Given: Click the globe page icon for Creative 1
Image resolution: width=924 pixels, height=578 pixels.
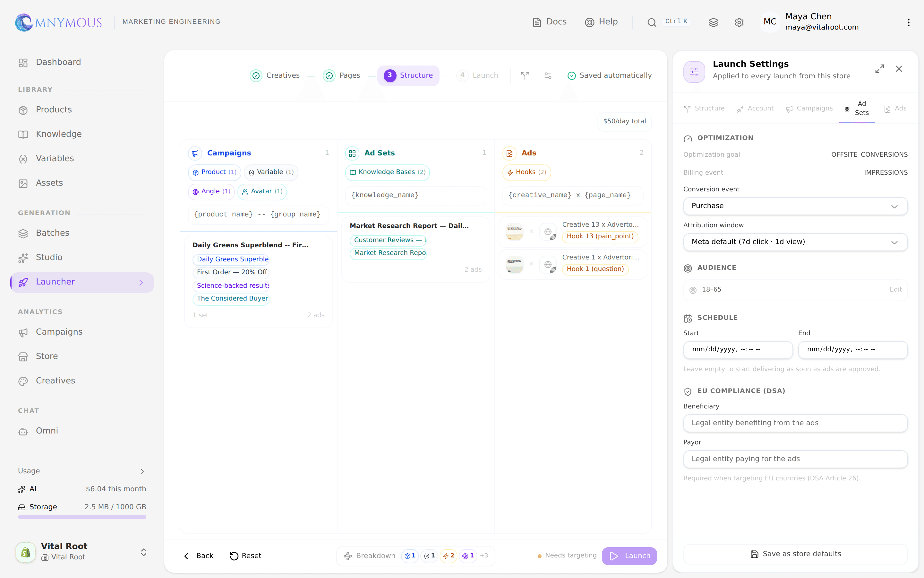Looking at the screenshot, I should point(548,265).
